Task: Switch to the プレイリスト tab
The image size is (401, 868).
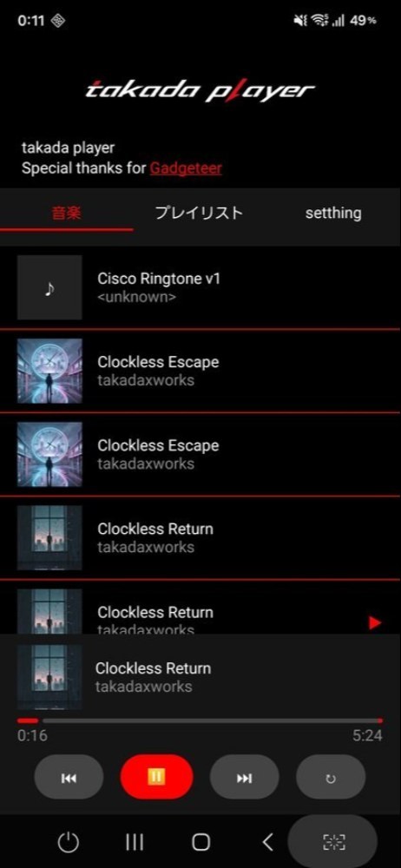Action: pyautogui.click(x=199, y=214)
